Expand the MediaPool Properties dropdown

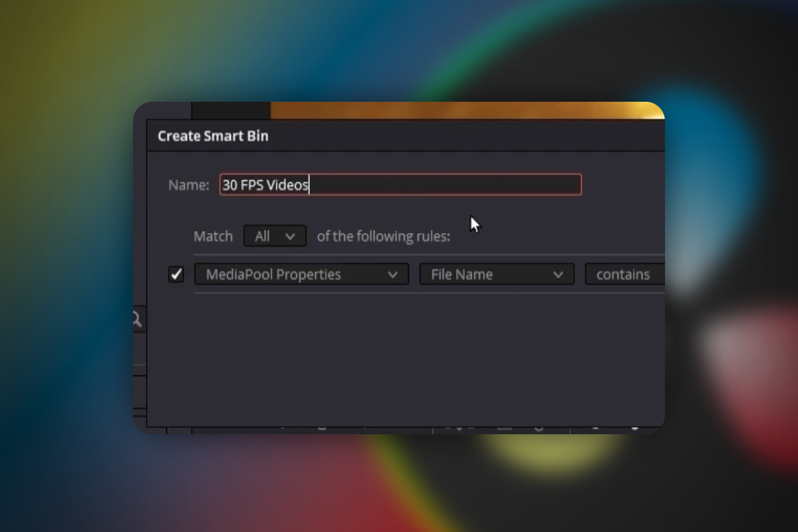pyautogui.click(x=301, y=274)
